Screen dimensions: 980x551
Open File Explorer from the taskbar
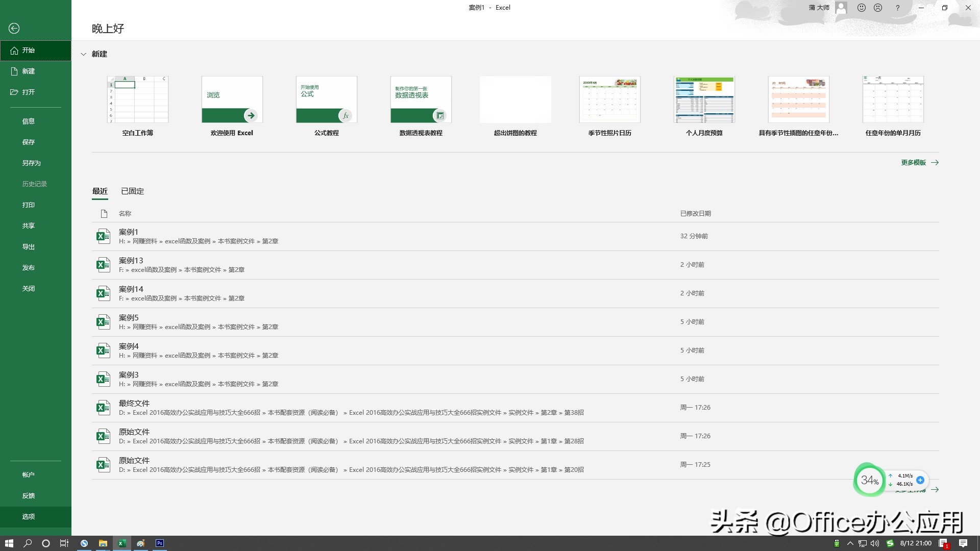[x=103, y=543]
